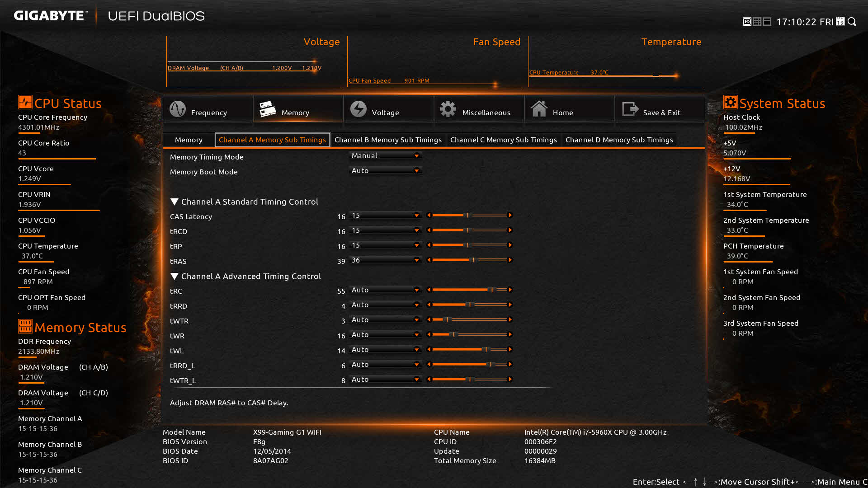
Task: Open the calendar date icon
Action: [x=840, y=21]
